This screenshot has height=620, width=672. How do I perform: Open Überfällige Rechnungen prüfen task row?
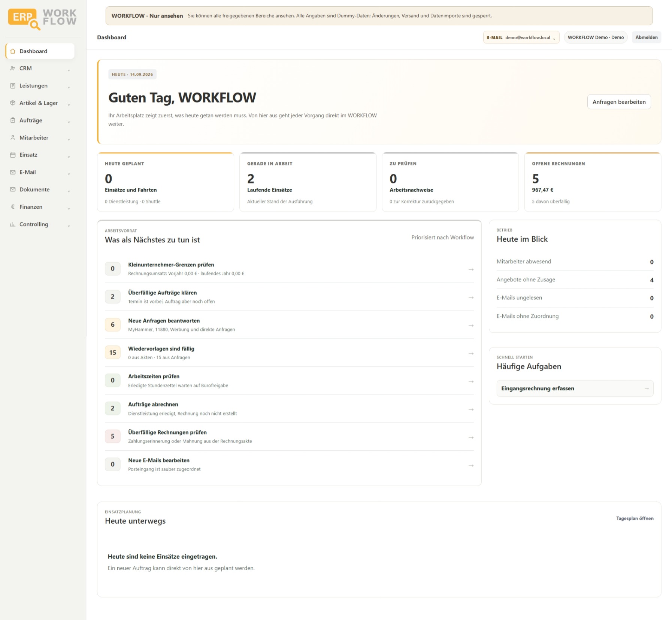pyautogui.click(x=289, y=436)
